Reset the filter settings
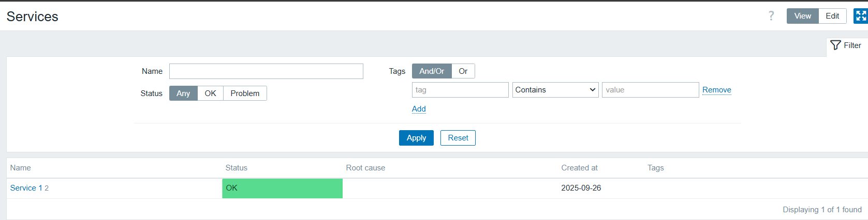The width and height of the screenshot is (868, 220). coord(458,138)
